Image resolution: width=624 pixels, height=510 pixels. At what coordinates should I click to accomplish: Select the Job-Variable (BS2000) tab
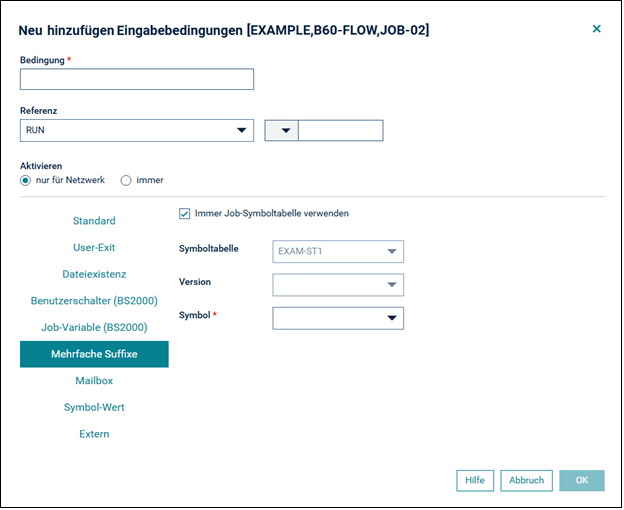(94, 327)
